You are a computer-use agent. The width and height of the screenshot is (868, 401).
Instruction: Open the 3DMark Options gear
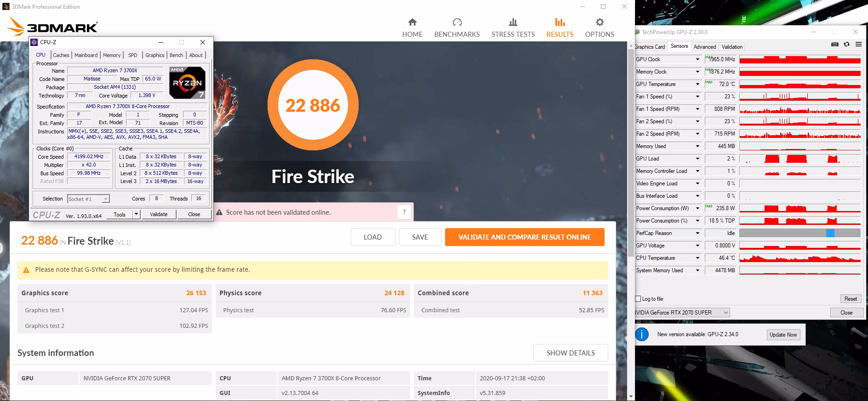coord(600,28)
